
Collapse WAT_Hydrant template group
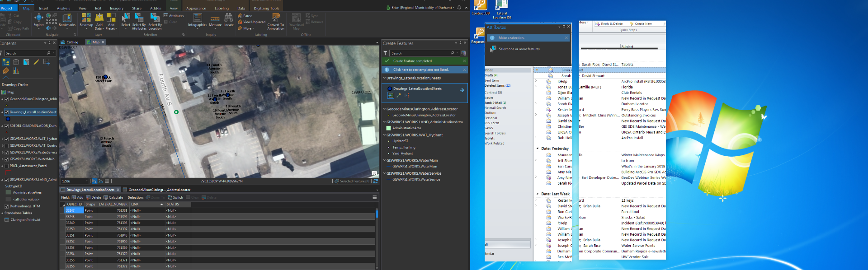point(384,135)
